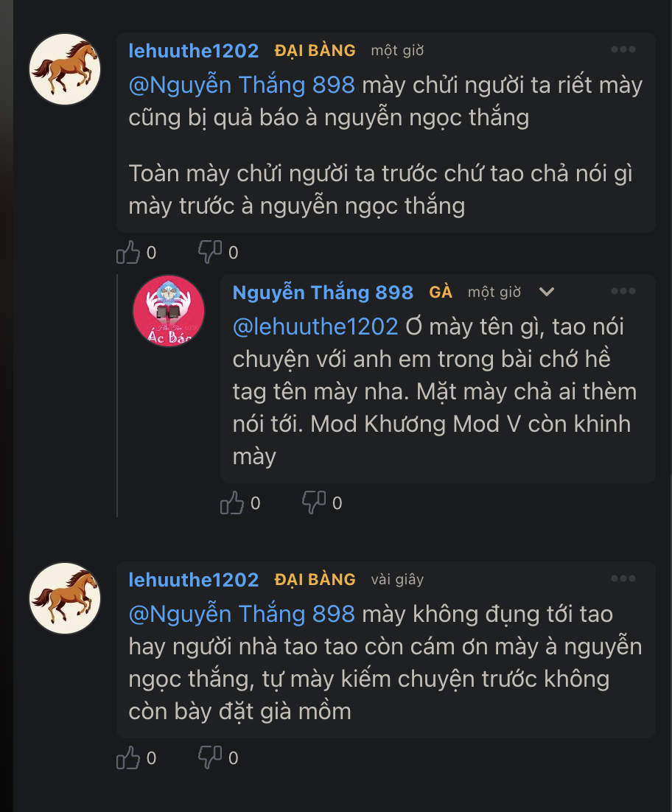The image size is (672, 812).
Task: Open lehuuthe1202 profile from first comment
Action: click(194, 51)
